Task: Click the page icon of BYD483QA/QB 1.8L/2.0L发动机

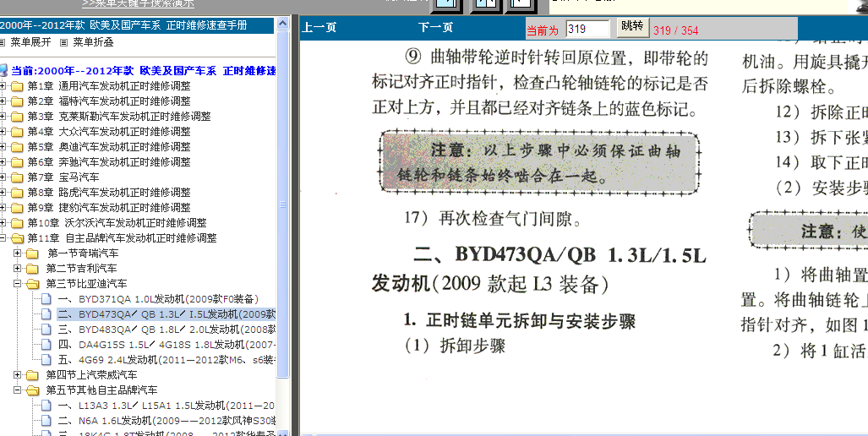Action: 46,330
